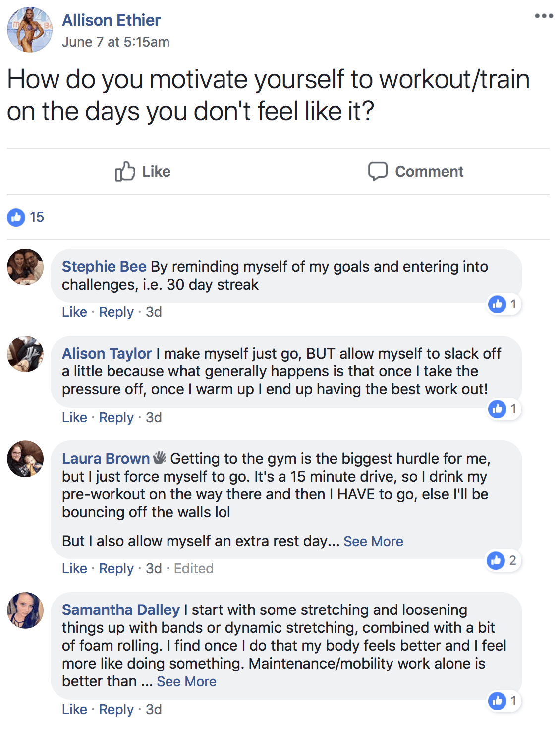Click the Comment speech bubble icon
This screenshot has height=731, width=560.
(378, 171)
